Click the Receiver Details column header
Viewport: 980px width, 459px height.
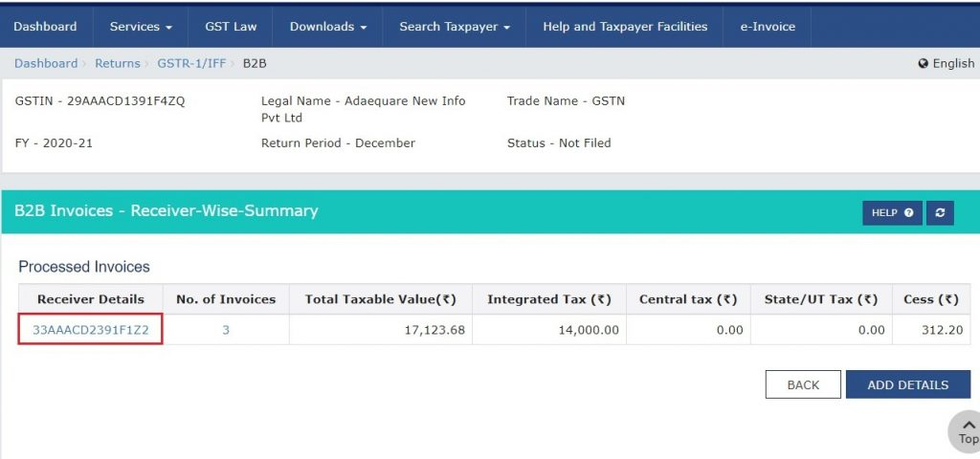click(x=90, y=299)
